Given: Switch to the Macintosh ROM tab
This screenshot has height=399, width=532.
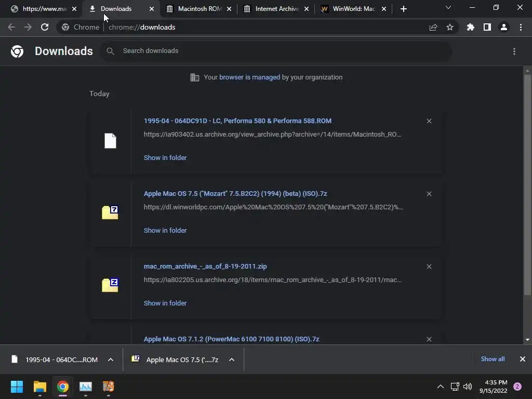Looking at the screenshot, I should pos(198,9).
